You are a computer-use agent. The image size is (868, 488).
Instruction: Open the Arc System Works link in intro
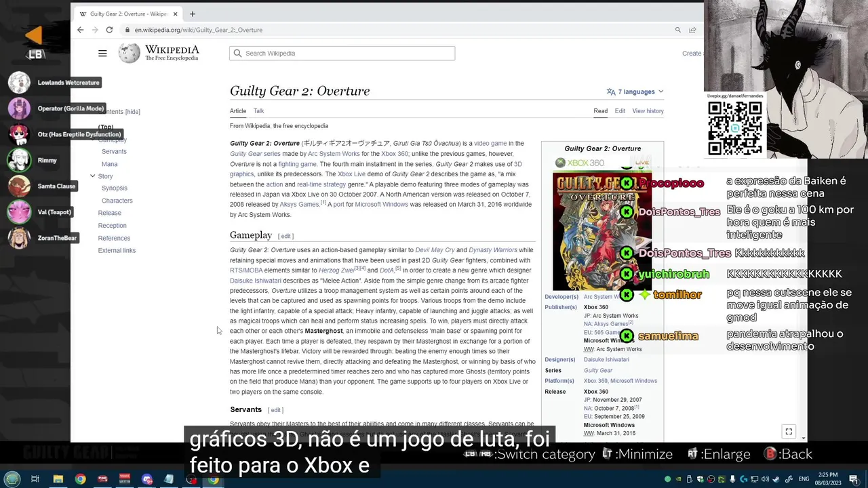pyautogui.click(x=334, y=154)
